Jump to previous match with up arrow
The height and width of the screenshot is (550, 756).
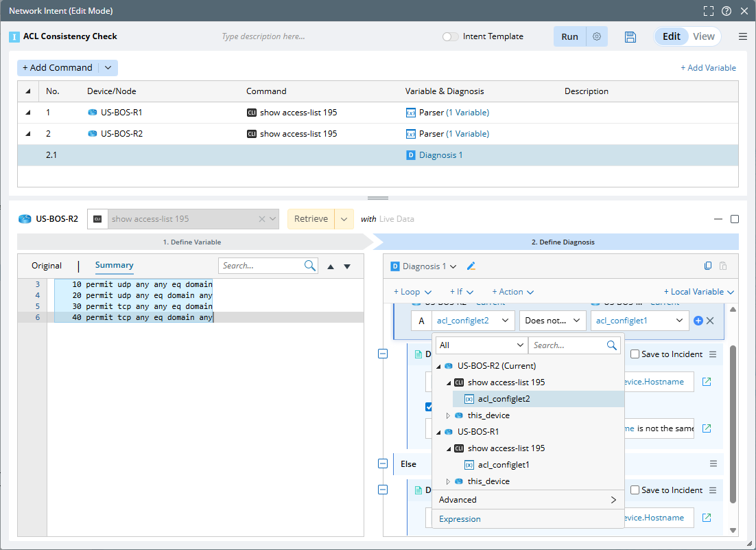coord(331,266)
